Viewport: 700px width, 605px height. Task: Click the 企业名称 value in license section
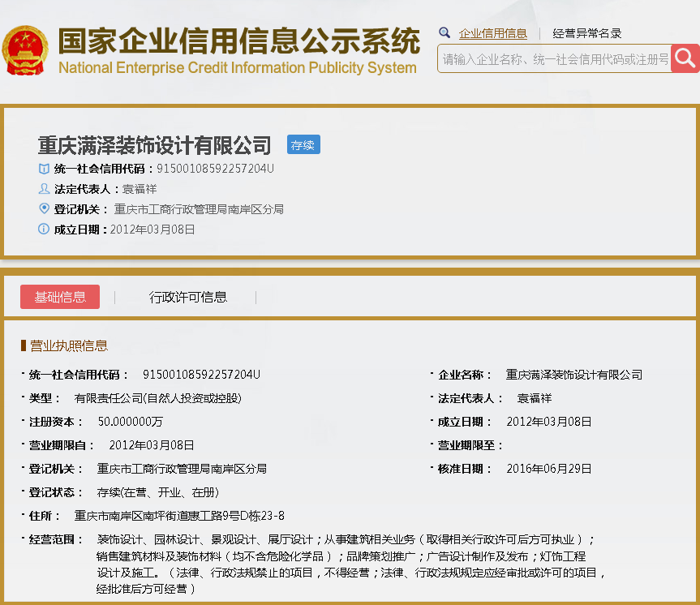pyautogui.click(x=574, y=375)
